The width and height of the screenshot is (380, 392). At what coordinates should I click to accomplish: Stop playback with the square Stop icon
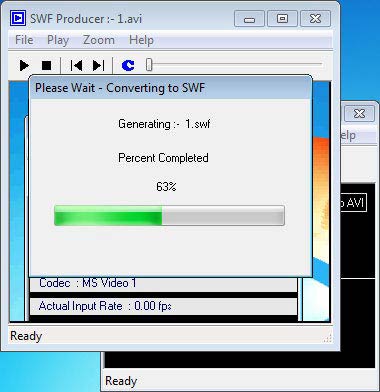coord(46,65)
